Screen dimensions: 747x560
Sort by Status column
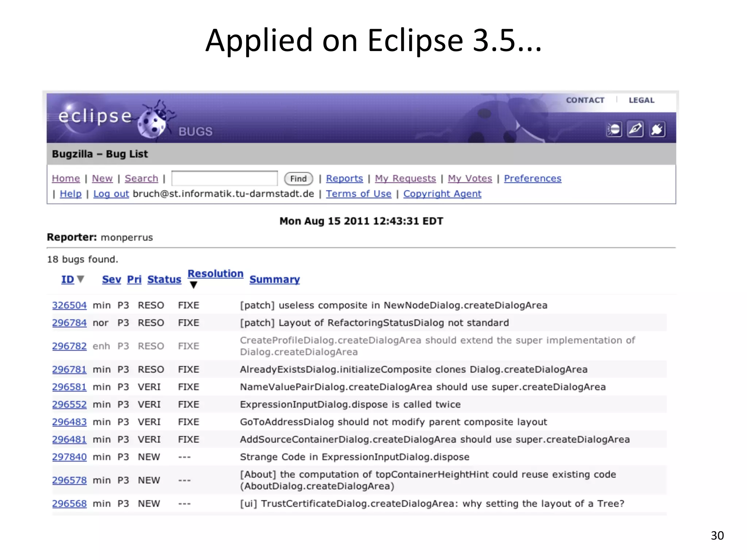click(x=164, y=279)
